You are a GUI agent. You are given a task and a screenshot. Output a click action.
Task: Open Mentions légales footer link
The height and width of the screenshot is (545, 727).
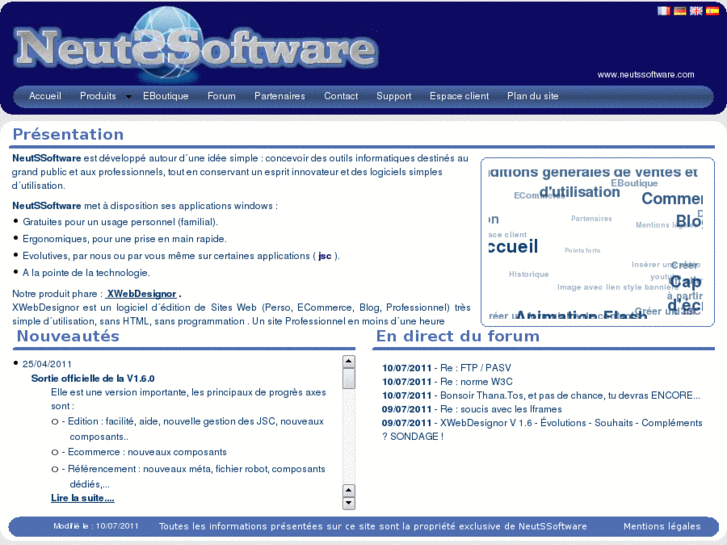[662, 526]
